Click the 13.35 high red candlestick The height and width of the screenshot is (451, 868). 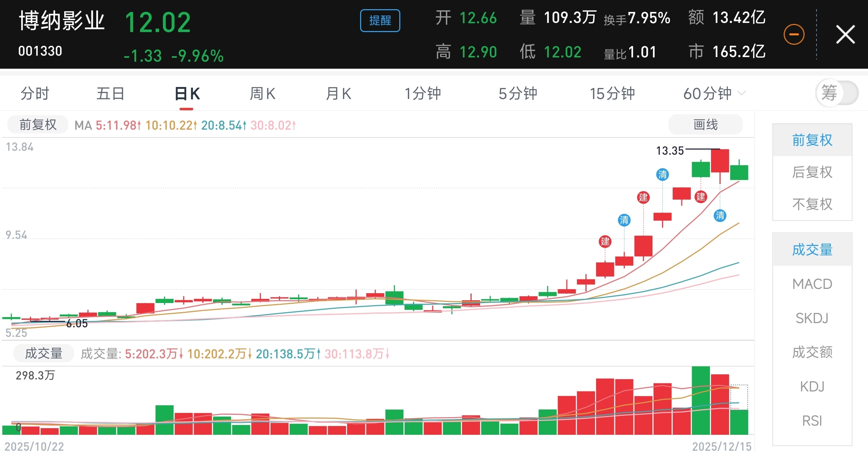720,161
